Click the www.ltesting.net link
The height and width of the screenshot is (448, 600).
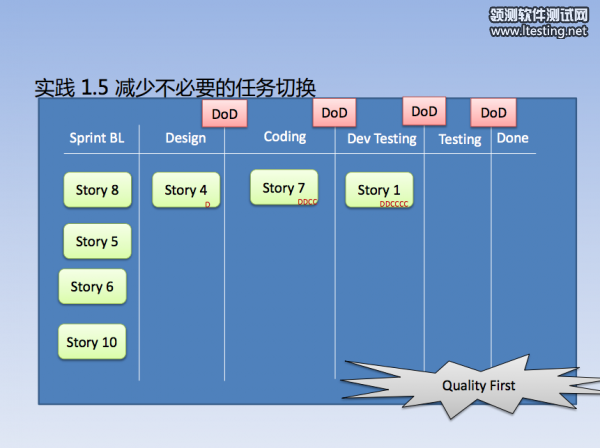pos(539,31)
